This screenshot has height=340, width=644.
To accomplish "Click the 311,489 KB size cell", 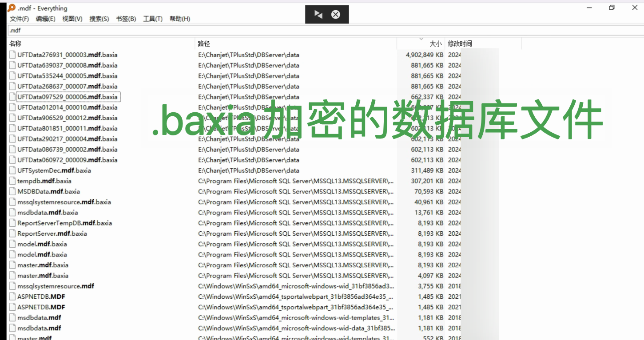I will click(x=427, y=170).
